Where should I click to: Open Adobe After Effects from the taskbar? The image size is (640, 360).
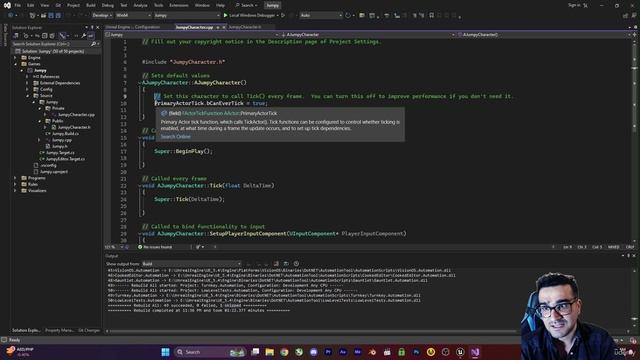[343, 352]
